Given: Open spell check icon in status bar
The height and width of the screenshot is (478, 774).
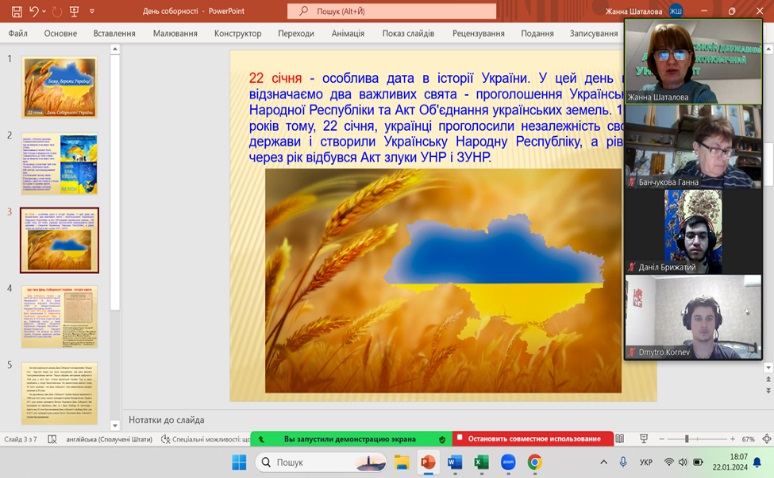Looking at the screenshot, I should 52,439.
